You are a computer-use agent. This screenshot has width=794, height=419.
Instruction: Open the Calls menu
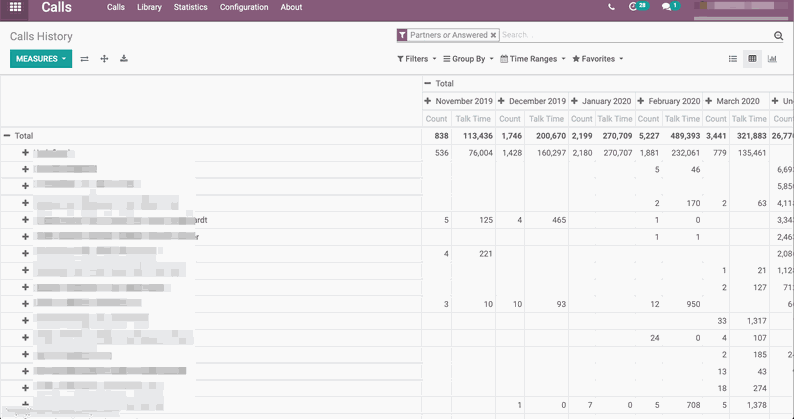(x=115, y=7)
